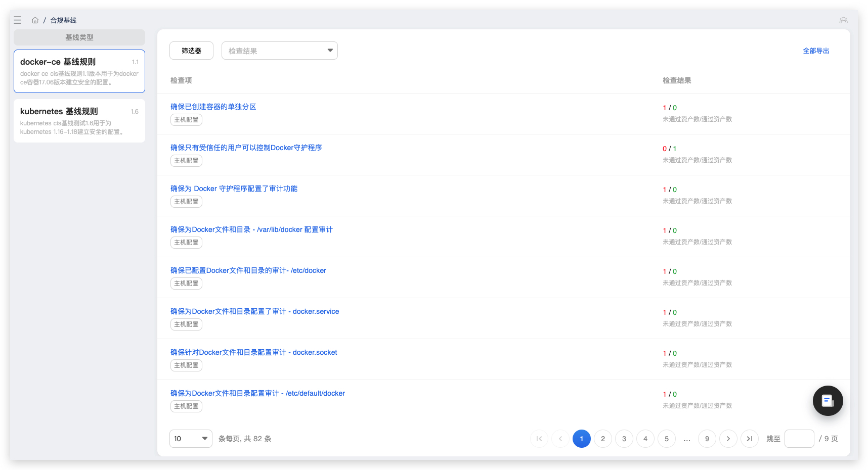The height and width of the screenshot is (470, 868).
Task: Open the docker.socket audit check item
Action: point(253,352)
